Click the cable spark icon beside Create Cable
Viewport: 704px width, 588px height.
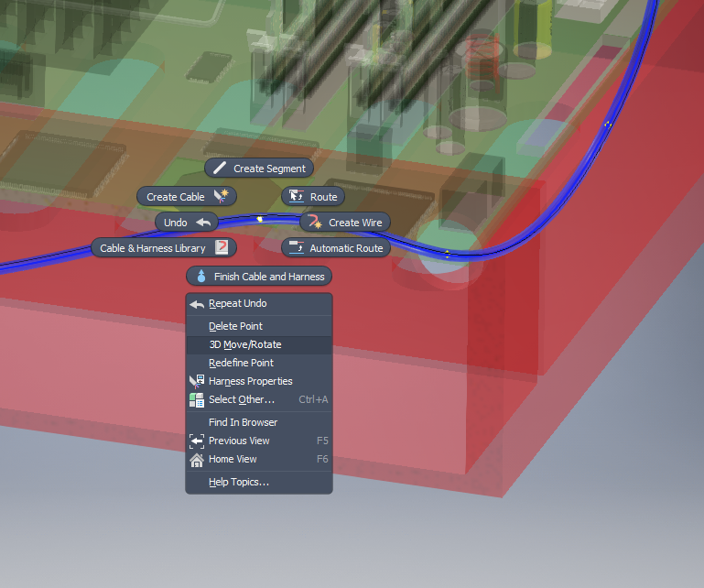pyautogui.click(x=221, y=196)
